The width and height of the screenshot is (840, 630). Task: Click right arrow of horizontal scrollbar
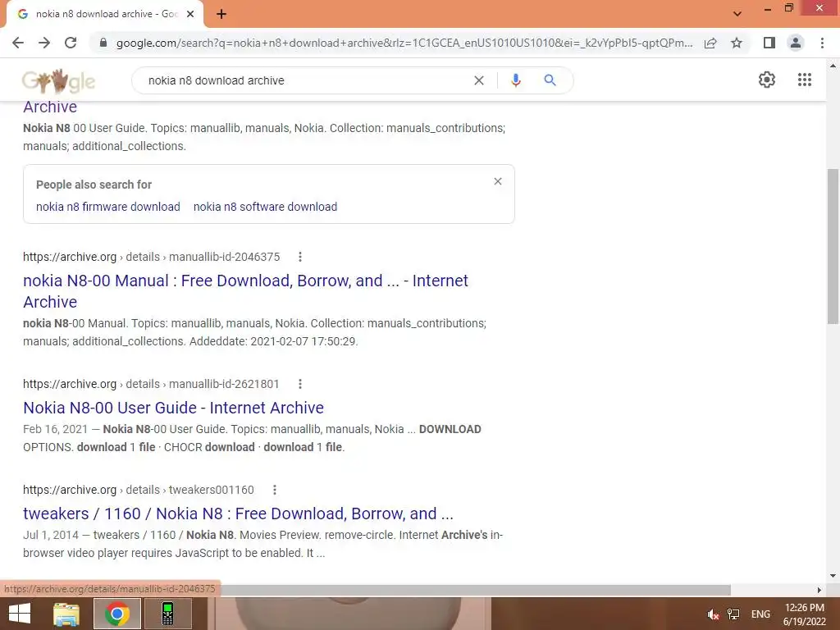pos(819,590)
